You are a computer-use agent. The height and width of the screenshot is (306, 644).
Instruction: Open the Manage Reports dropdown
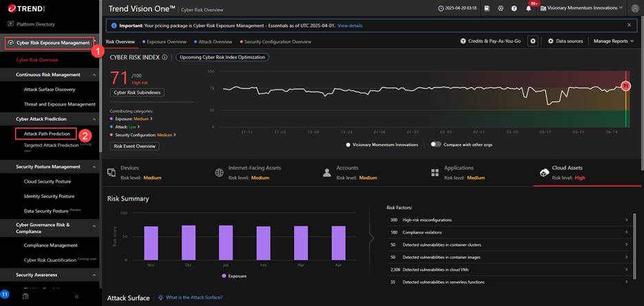pyautogui.click(x=614, y=41)
